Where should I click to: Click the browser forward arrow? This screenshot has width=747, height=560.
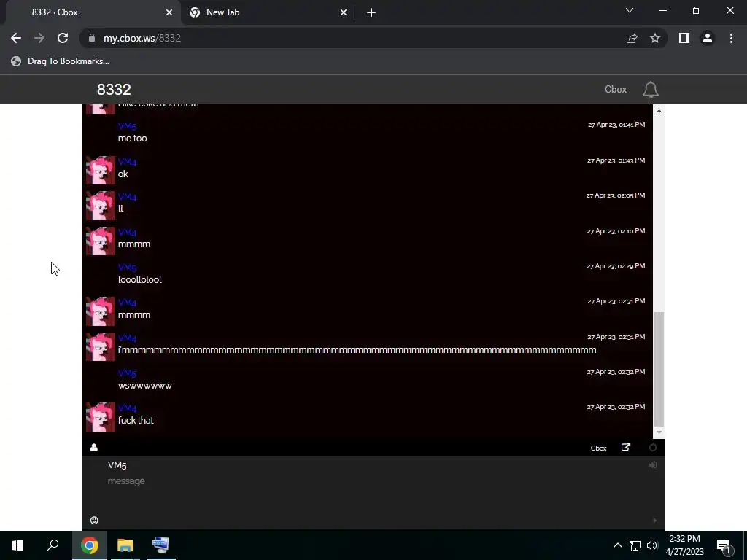pos(39,38)
